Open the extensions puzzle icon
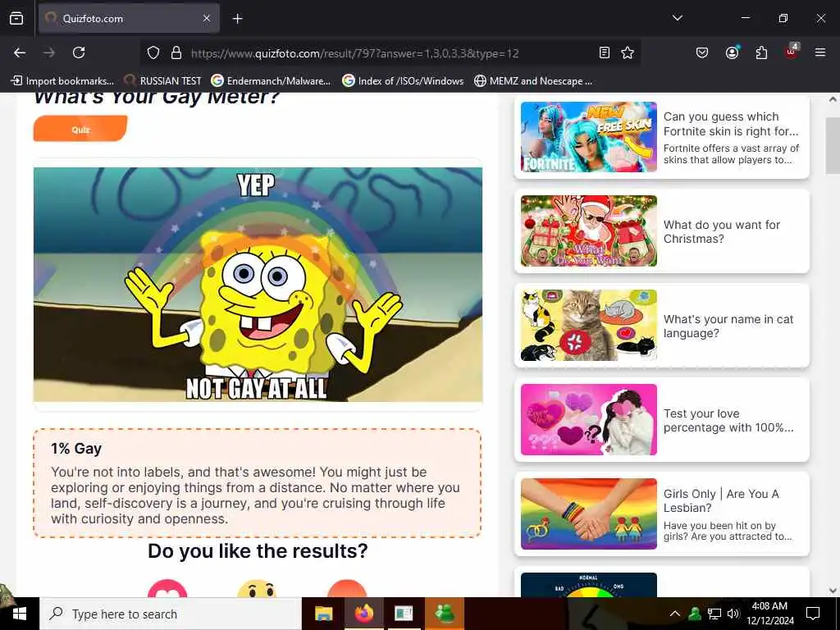The image size is (840, 630). 761,52
